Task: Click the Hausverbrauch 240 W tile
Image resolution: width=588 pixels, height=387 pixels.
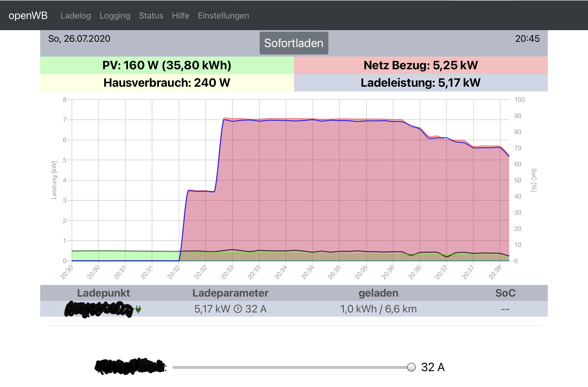Action: point(167,83)
